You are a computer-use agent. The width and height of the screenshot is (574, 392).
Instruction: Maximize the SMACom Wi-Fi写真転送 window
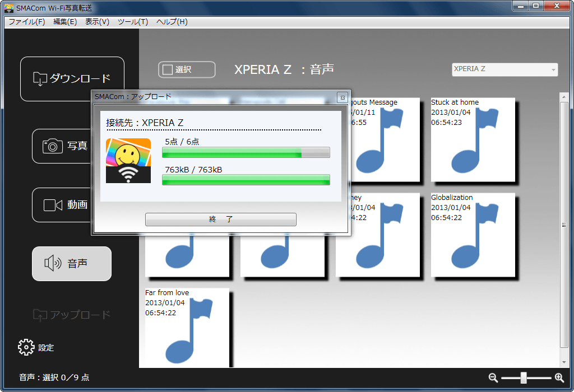coord(536,6)
